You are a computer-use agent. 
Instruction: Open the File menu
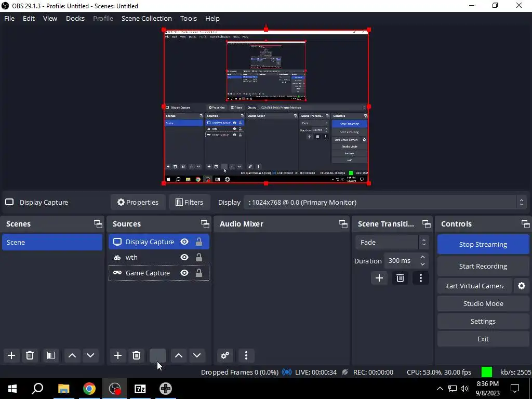pos(9,18)
